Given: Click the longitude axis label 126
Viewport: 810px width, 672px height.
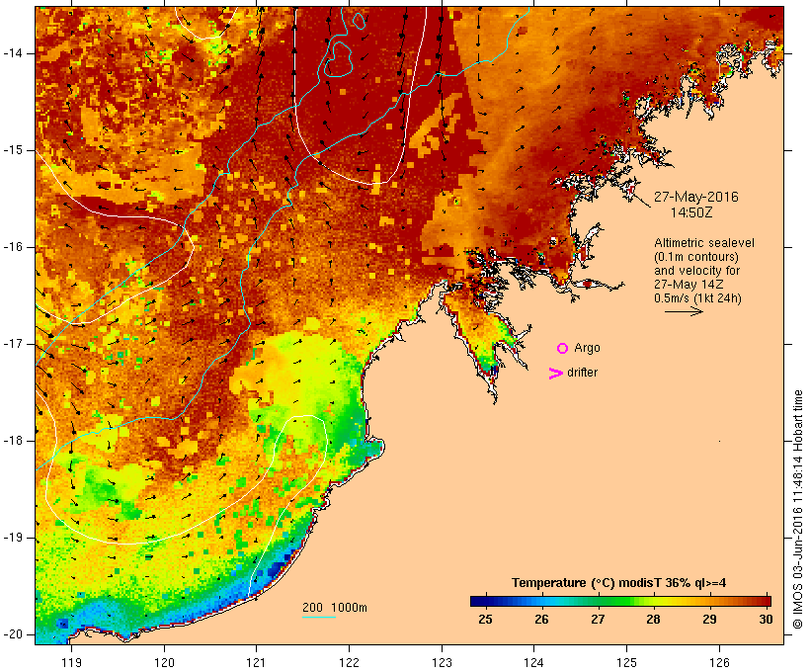Looking at the screenshot, I should coord(719,662).
